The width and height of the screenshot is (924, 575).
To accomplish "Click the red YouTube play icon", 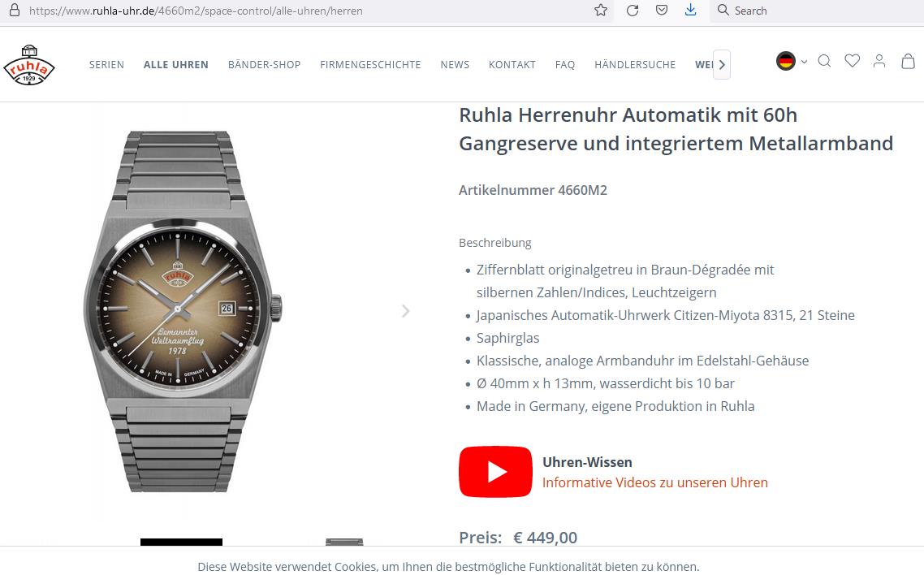I will click(x=495, y=472).
